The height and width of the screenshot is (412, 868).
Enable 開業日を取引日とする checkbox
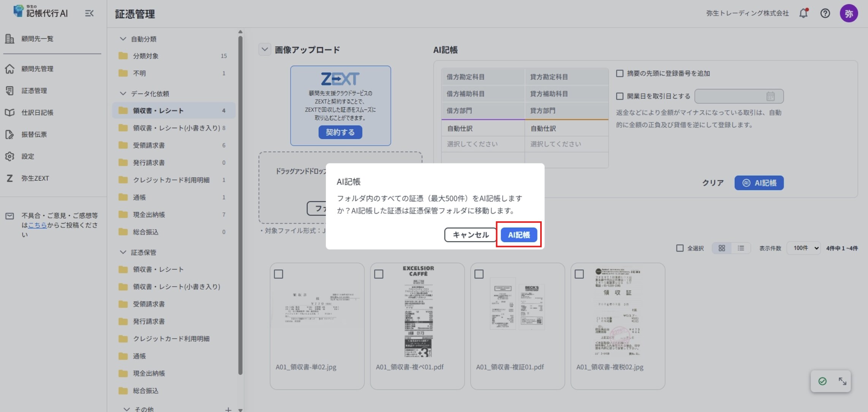pyautogui.click(x=620, y=96)
